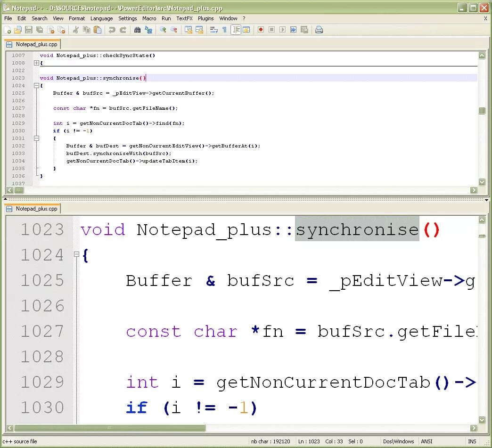The width and height of the screenshot is (492, 448).
Task: Click lower view horizontal scrollbar thumb
Action: pos(110,428)
